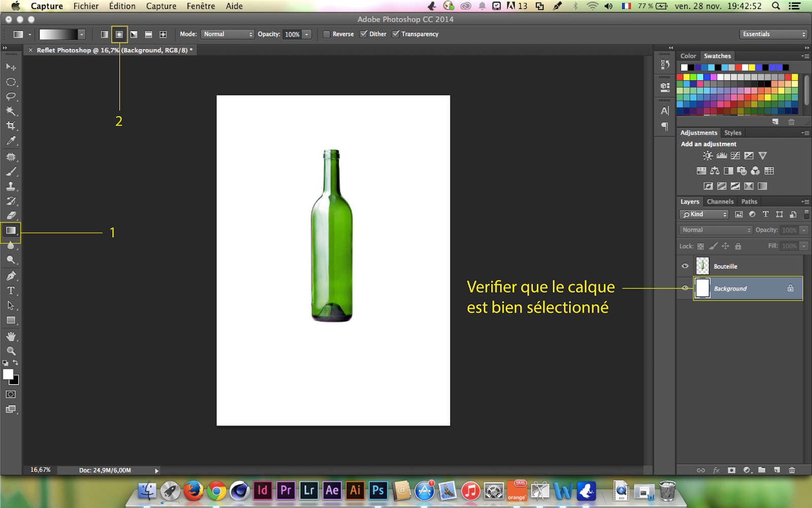The image size is (812, 508).
Task: Hide the Background layer via eye icon
Action: click(685, 288)
